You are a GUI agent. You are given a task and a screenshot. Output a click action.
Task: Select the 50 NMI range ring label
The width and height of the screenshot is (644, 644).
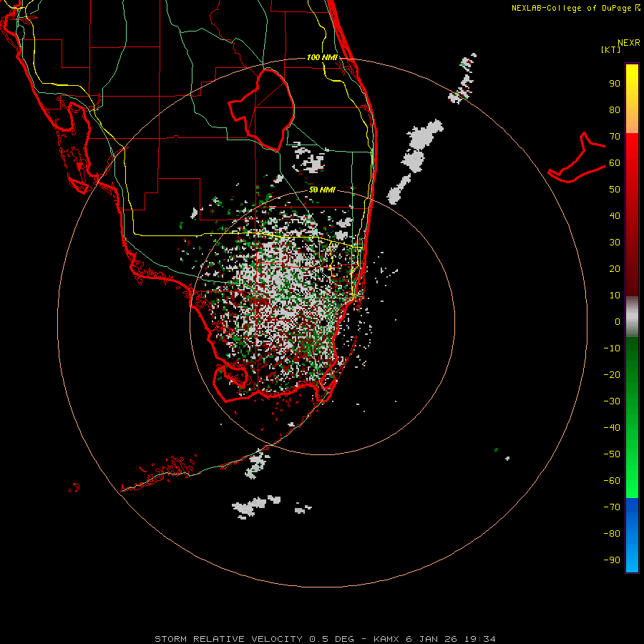(x=322, y=190)
